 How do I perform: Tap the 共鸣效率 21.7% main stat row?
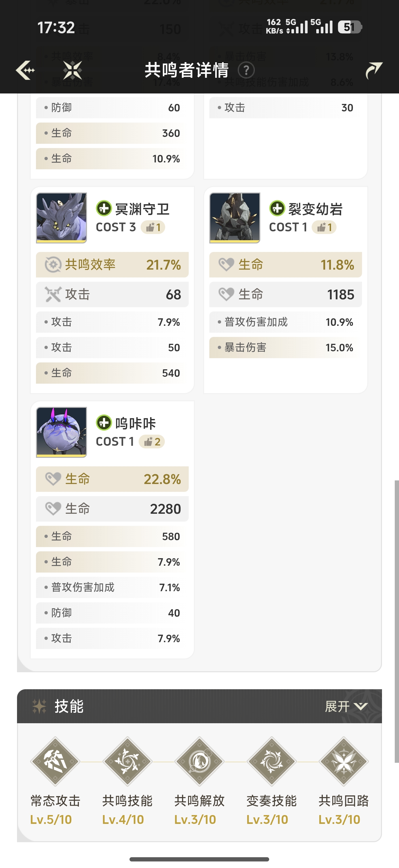pos(112,264)
